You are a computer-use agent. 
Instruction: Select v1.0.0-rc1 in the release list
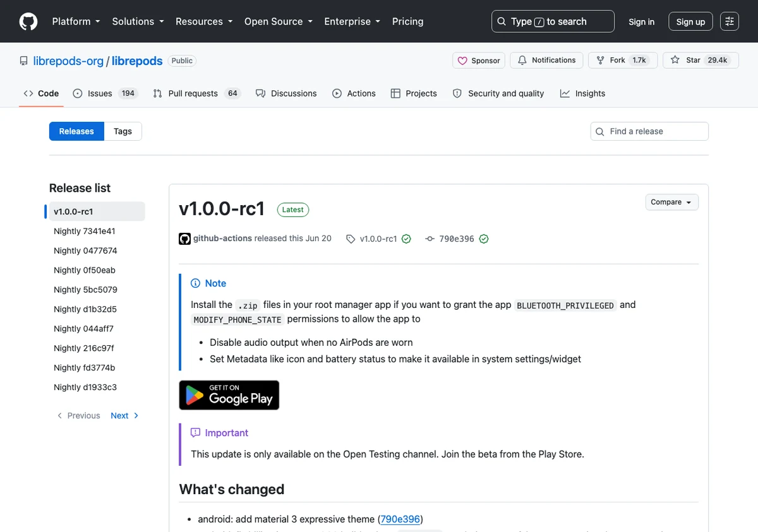[x=97, y=211]
